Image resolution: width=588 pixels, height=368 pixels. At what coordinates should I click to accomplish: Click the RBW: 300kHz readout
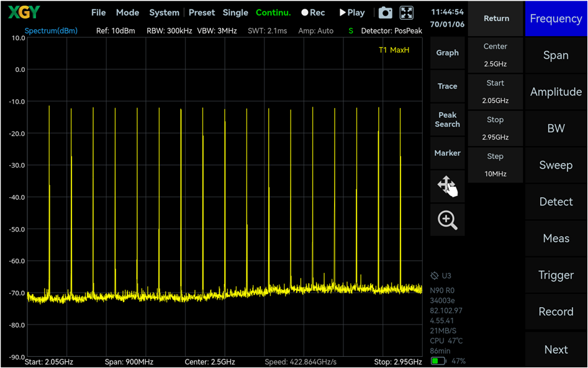(169, 31)
